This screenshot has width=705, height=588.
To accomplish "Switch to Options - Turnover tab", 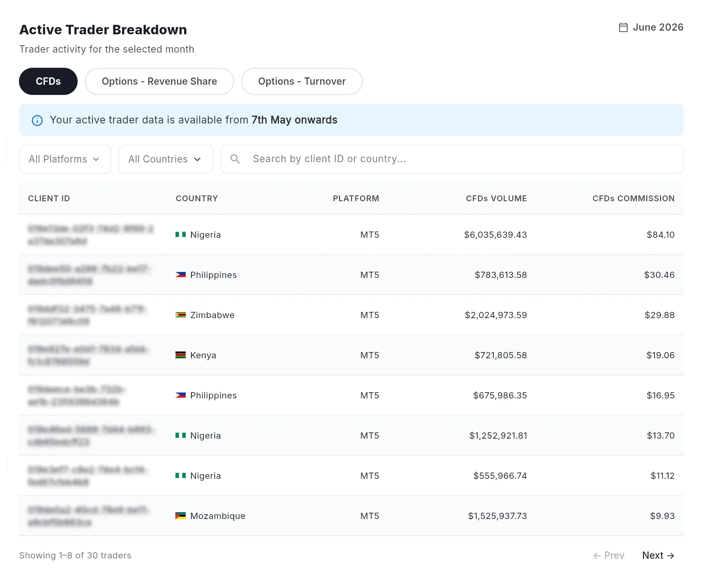I will [x=302, y=81].
